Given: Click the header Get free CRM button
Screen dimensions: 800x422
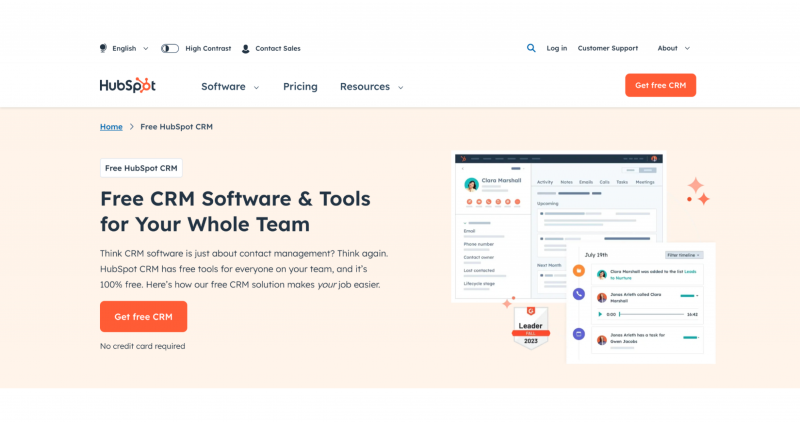Looking at the screenshot, I should (x=660, y=85).
